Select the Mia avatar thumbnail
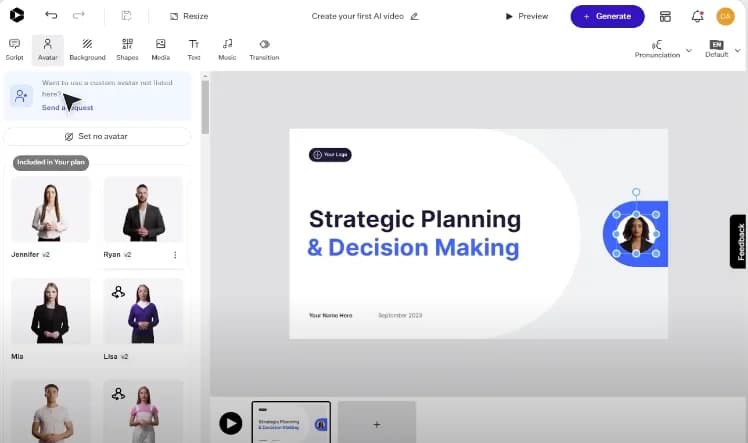 (x=51, y=311)
